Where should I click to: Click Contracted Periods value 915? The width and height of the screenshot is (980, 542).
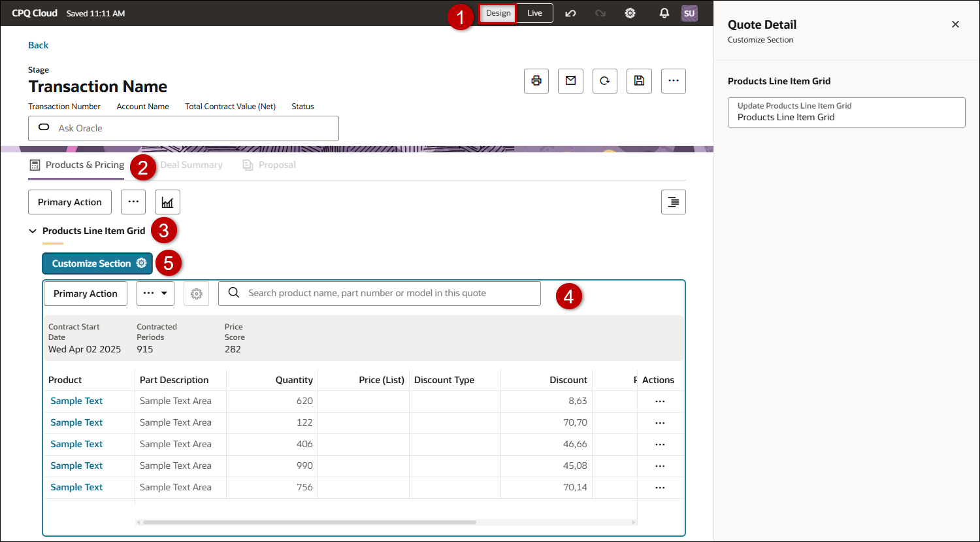(144, 349)
